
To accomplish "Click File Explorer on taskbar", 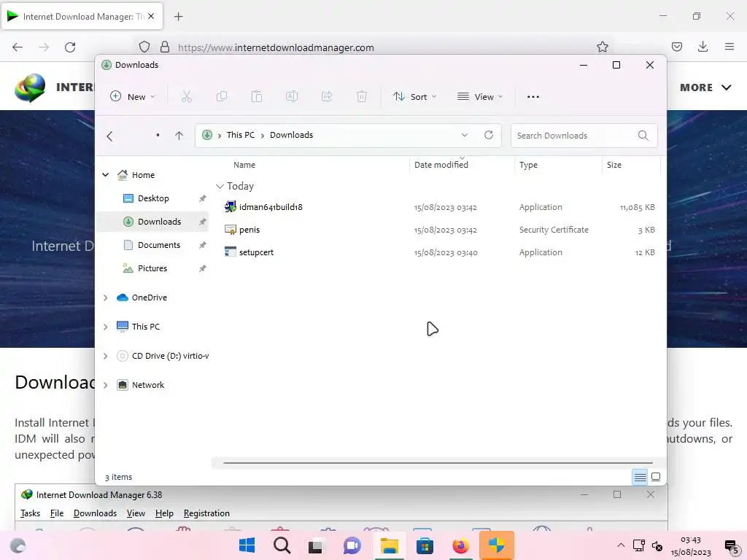I will click(389, 545).
